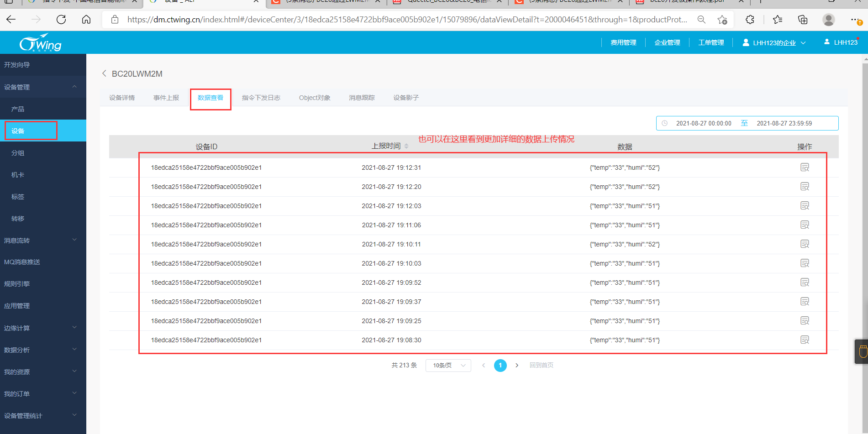
Task: Open the 指令下发日志 tab
Action: 261,98
